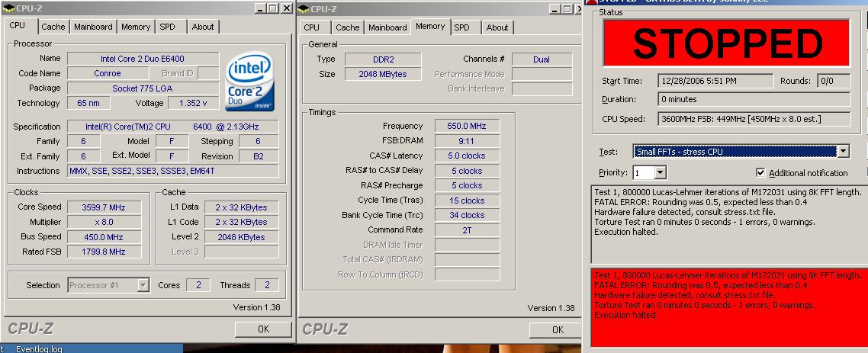The width and height of the screenshot is (868, 353).
Task: Click the Instructions field listing MMX, SSE
Action: tap(172, 171)
